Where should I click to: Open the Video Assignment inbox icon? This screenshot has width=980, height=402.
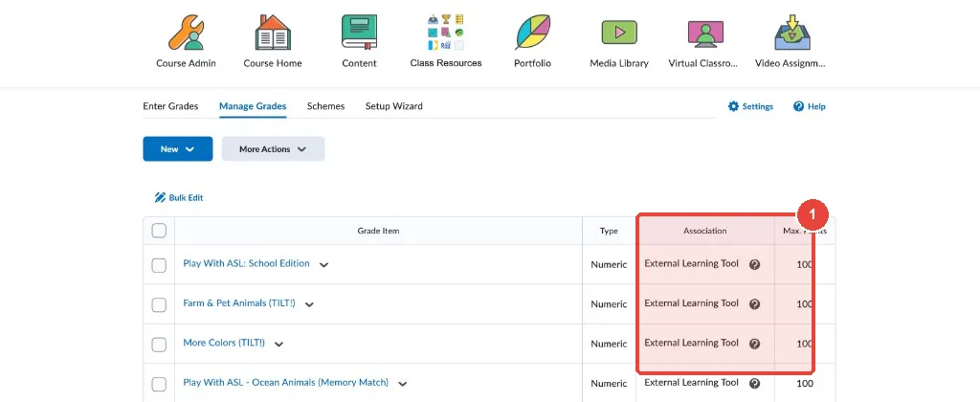tap(791, 33)
